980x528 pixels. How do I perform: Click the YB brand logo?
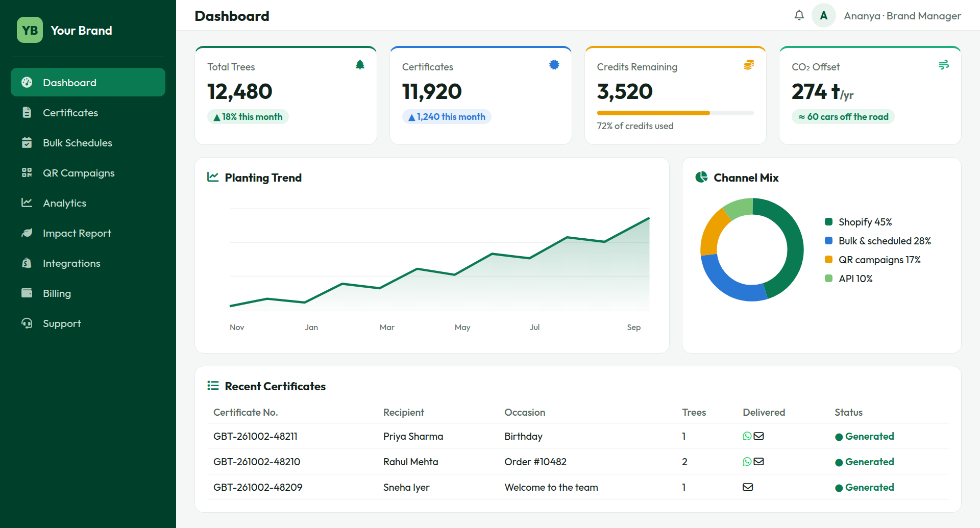pyautogui.click(x=30, y=30)
